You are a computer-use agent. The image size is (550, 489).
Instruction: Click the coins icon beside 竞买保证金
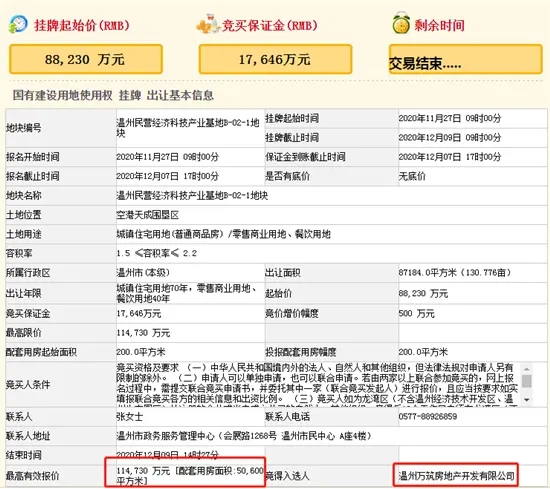(208, 24)
